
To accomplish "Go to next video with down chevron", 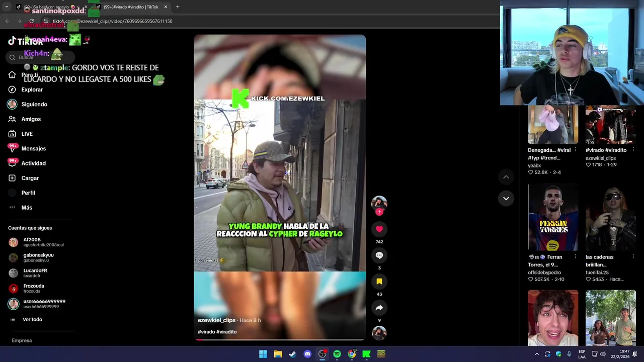I will point(506,199).
